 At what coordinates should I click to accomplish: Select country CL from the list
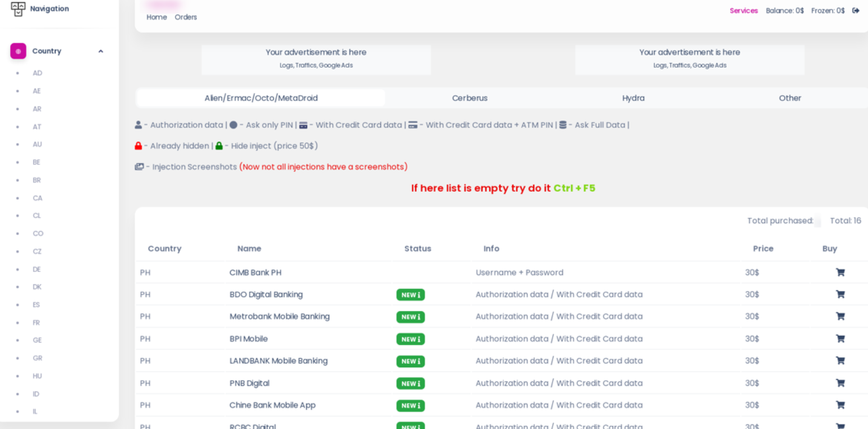tap(37, 216)
